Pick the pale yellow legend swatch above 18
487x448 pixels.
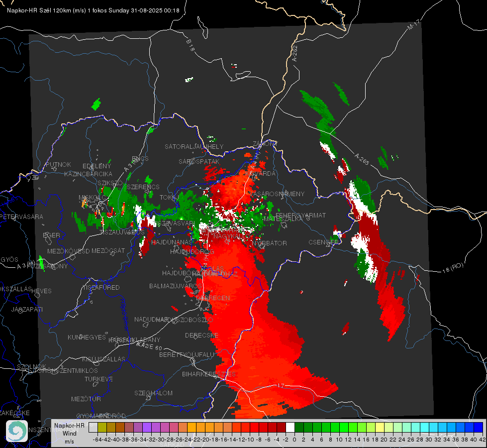coord(380,428)
